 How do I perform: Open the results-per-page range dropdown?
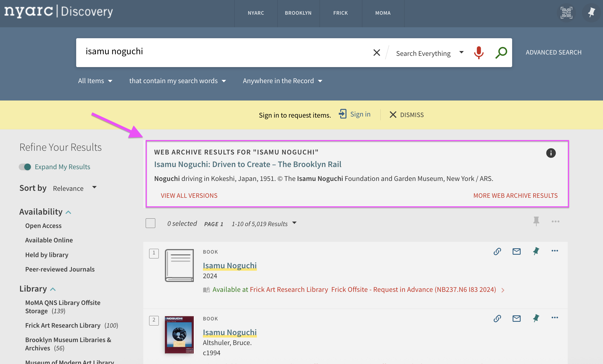pyautogui.click(x=264, y=223)
